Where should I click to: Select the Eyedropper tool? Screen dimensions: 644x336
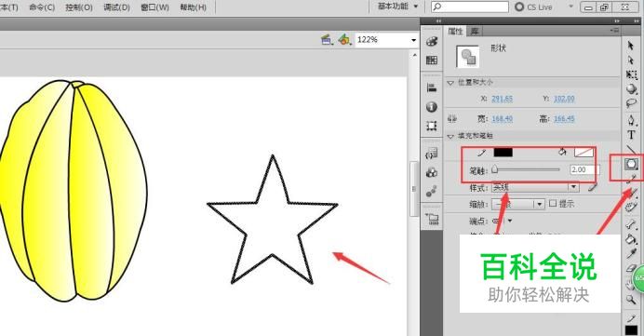click(631, 253)
